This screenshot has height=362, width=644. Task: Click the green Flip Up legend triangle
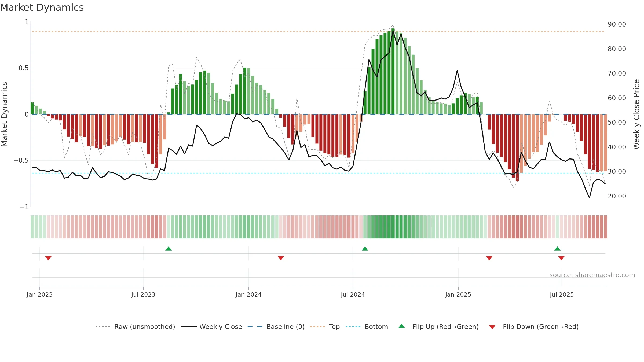coord(402,326)
